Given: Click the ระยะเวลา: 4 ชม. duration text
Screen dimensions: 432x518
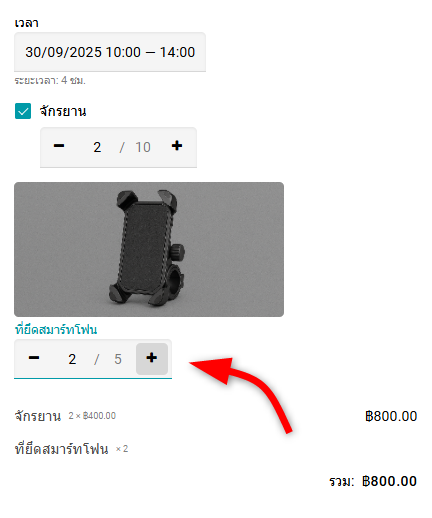Looking at the screenshot, I should pyautogui.click(x=50, y=81).
